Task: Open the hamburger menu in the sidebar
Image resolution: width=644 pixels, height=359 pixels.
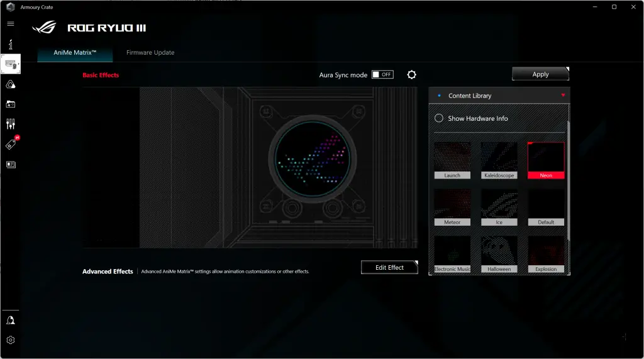Action: (x=11, y=24)
